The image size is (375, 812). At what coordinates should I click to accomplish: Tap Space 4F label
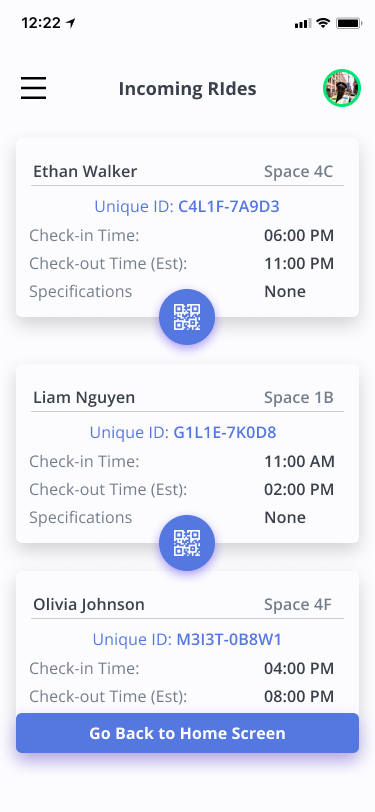298,604
